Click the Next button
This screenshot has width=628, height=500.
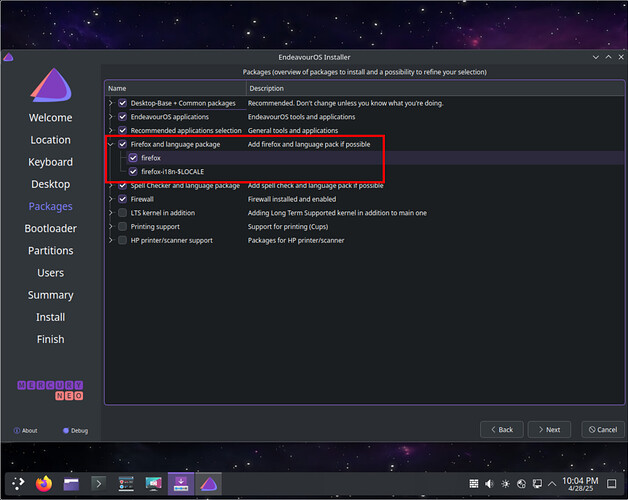pos(549,429)
